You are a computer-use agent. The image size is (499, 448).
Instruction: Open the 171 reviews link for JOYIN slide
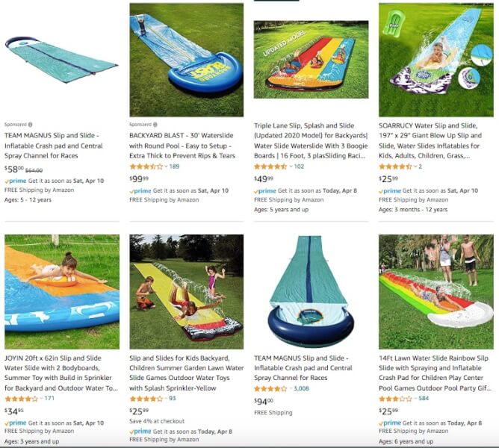49,399
